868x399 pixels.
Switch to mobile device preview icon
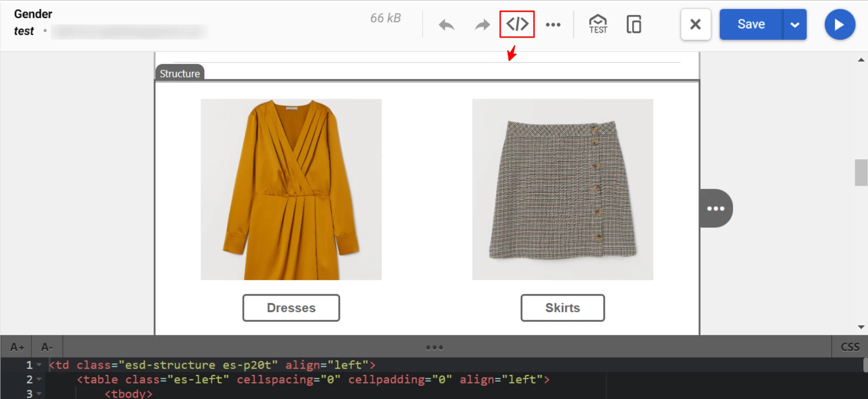tap(634, 24)
